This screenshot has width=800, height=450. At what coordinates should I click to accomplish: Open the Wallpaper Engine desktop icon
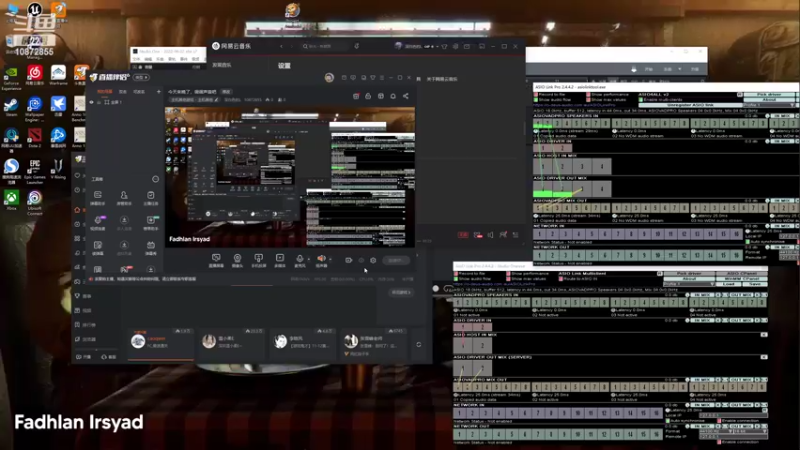click(35, 109)
